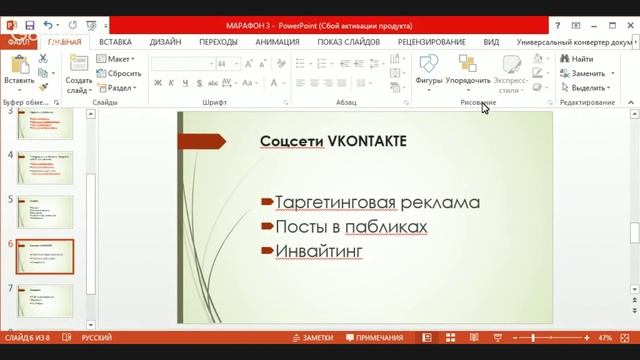Switch to Slide Sorter view
This screenshot has width=640, height=360.
[450, 338]
